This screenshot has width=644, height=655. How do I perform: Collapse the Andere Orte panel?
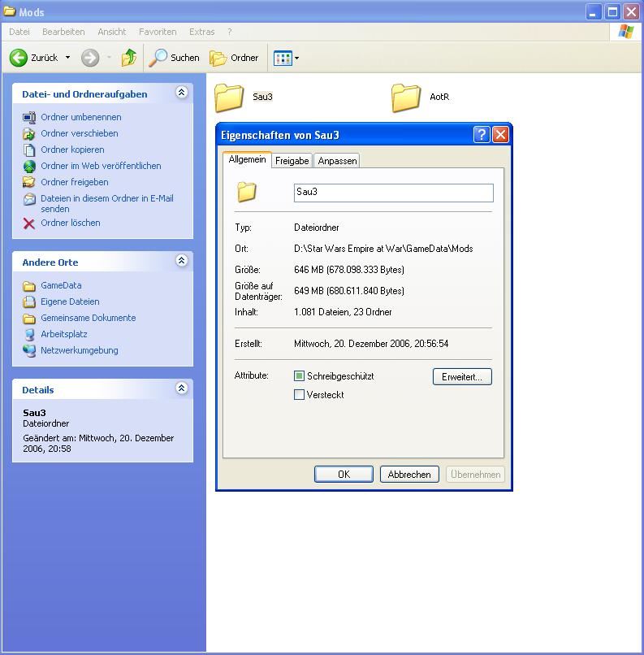pyautogui.click(x=182, y=261)
